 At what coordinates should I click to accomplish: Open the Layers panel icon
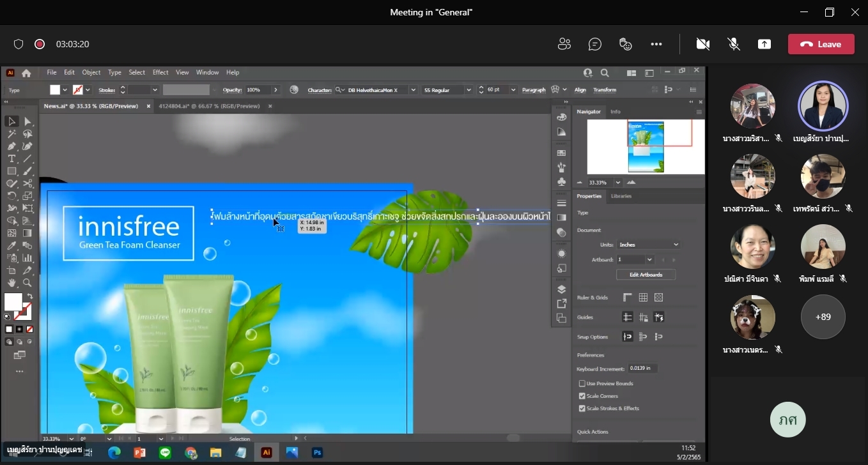point(562,289)
